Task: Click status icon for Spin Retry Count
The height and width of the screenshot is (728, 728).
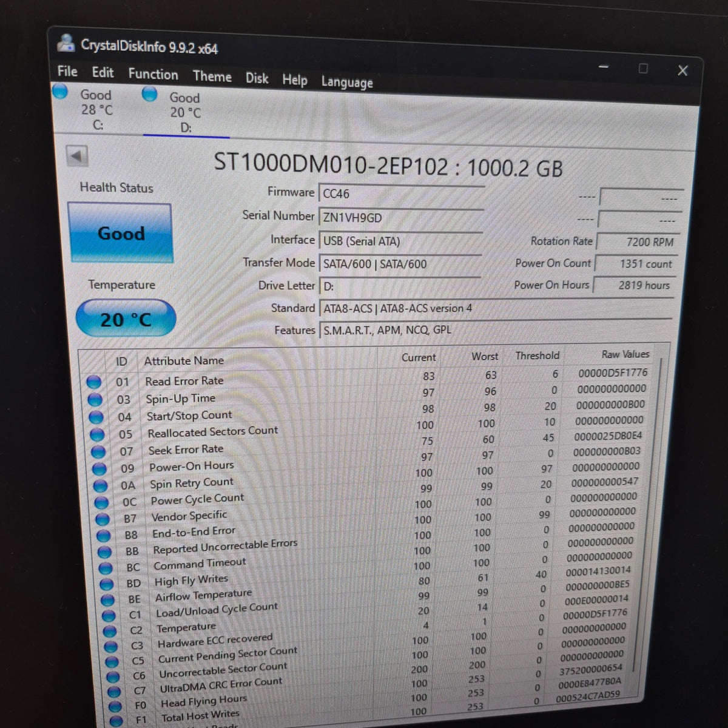Action: pyautogui.click(x=101, y=486)
